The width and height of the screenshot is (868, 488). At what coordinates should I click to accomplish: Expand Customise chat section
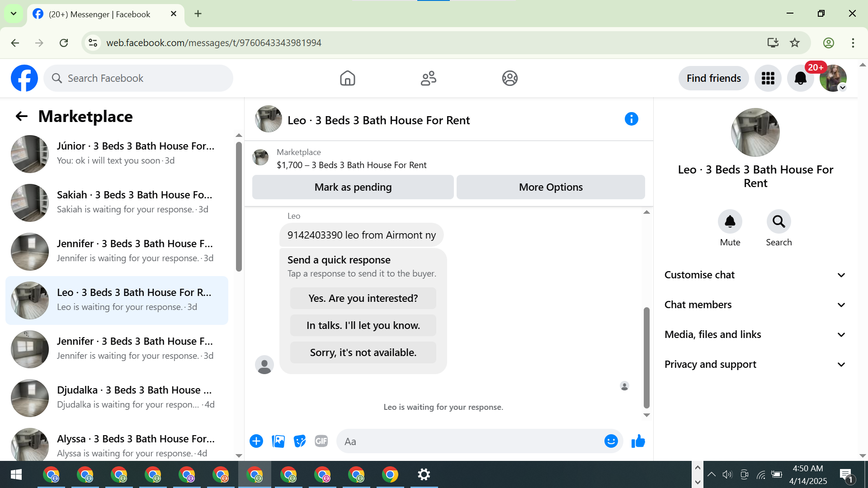(755, 275)
